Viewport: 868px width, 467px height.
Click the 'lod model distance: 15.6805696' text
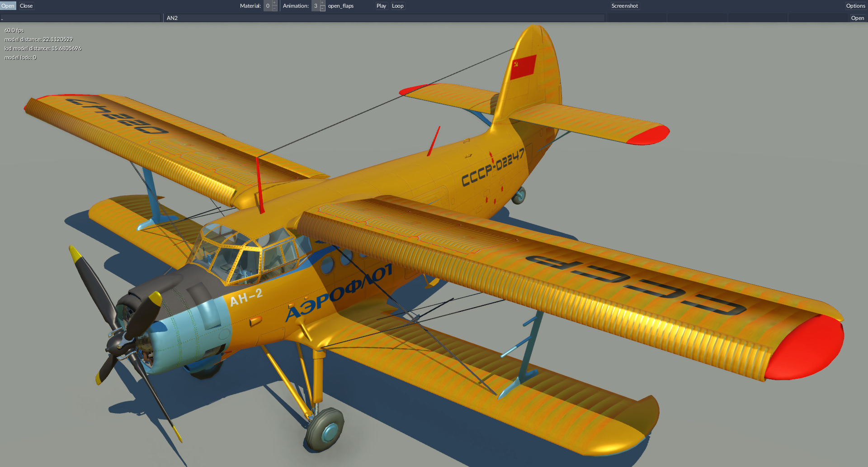(x=43, y=48)
